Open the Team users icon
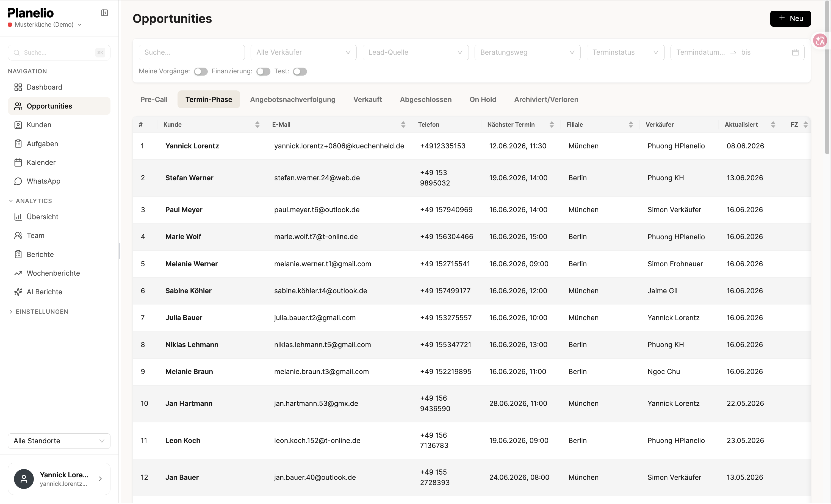This screenshot has height=504, width=831. click(x=18, y=236)
